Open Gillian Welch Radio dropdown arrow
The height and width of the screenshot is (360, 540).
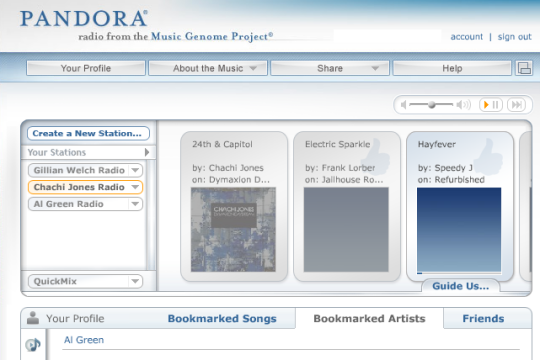[135, 170]
